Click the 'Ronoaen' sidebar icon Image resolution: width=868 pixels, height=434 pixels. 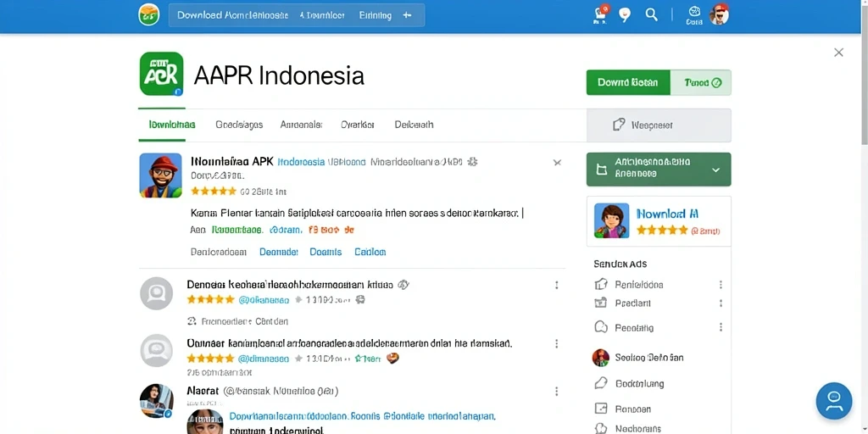(x=601, y=409)
